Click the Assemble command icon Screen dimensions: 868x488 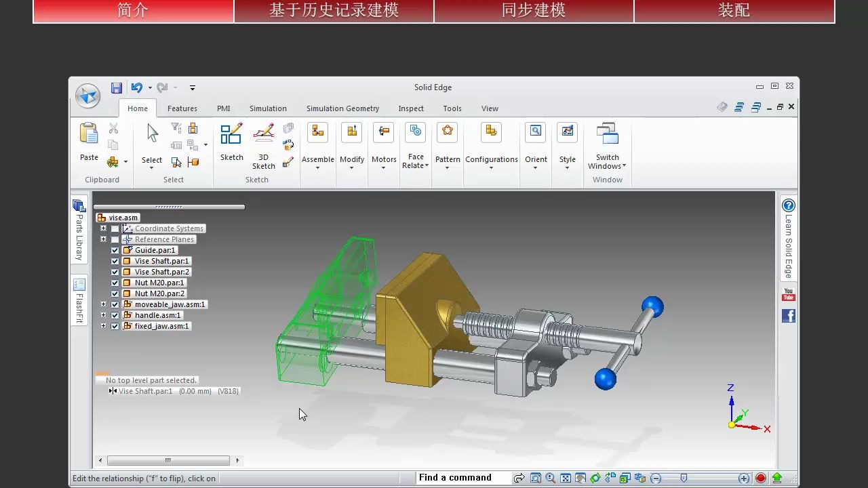pos(317,131)
